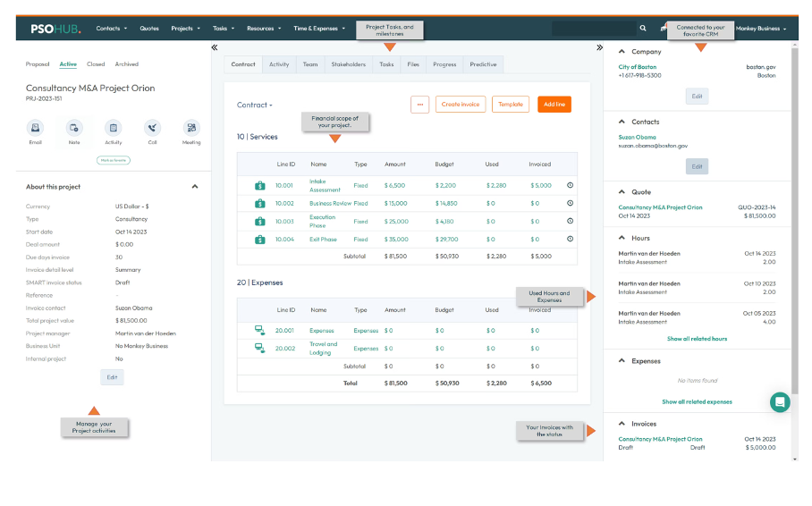
Task: Open the Resources menu dropdown
Action: (x=264, y=29)
